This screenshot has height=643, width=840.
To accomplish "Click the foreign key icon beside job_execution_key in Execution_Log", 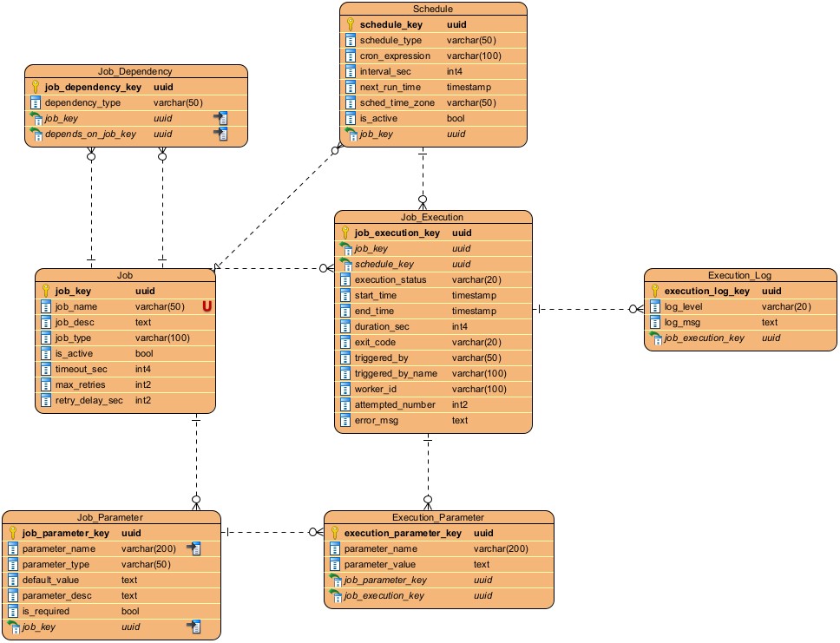I will pyautogui.click(x=655, y=338).
